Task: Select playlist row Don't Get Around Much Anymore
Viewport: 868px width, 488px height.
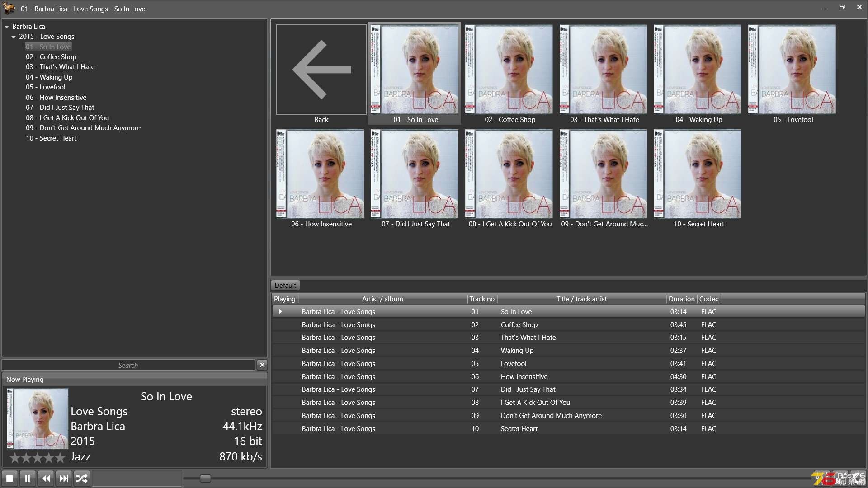Action: pos(568,416)
